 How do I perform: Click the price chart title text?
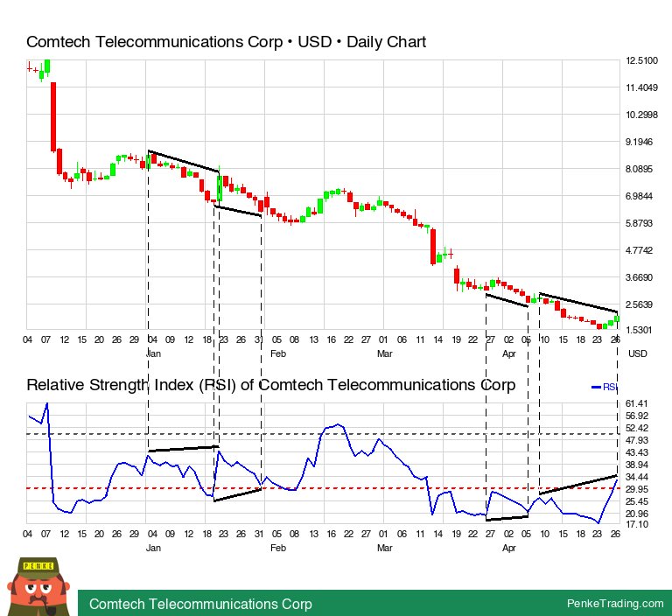226,42
